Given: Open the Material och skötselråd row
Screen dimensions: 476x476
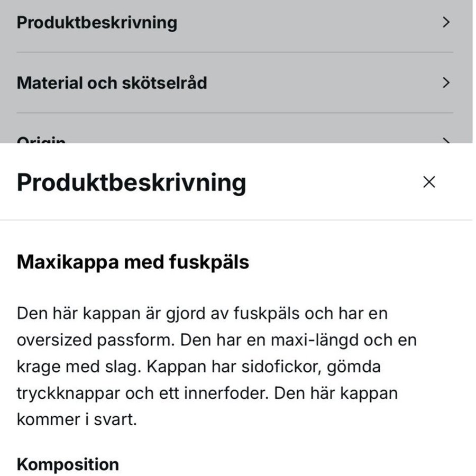Looking at the screenshot, I should [x=112, y=83].
